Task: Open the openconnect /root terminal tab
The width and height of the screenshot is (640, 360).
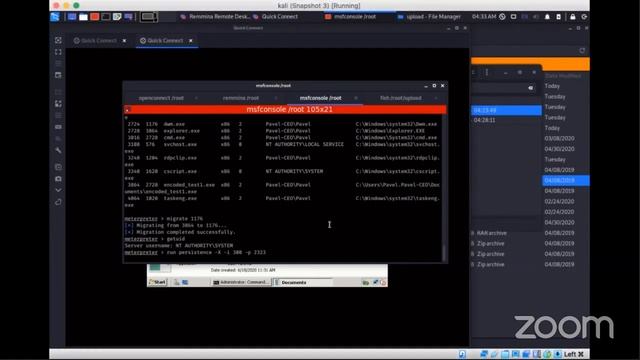Action: [161, 98]
